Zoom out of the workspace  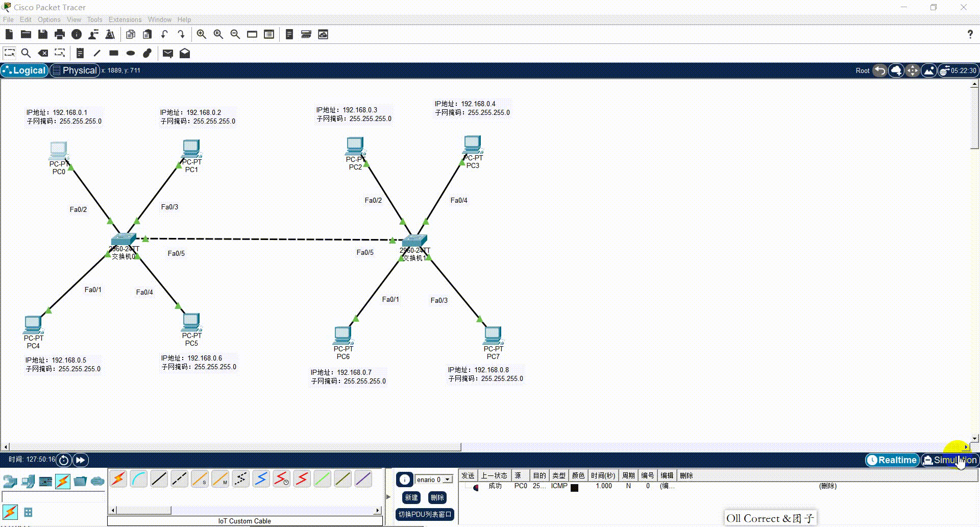click(235, 34)
